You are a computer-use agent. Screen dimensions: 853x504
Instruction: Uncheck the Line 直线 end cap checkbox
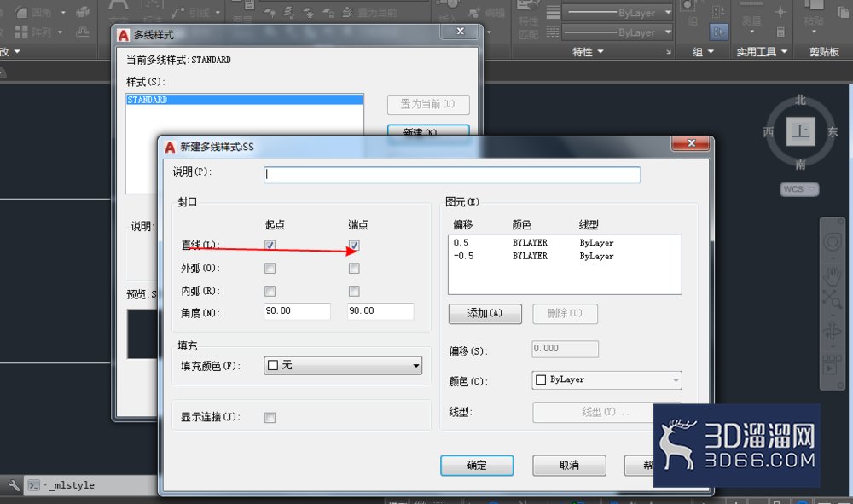click(354, 246)
